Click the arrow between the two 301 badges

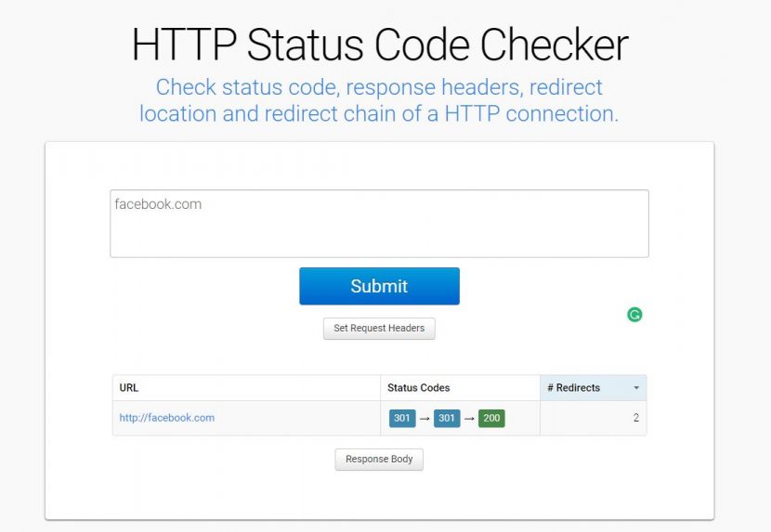tap(425, 419)
